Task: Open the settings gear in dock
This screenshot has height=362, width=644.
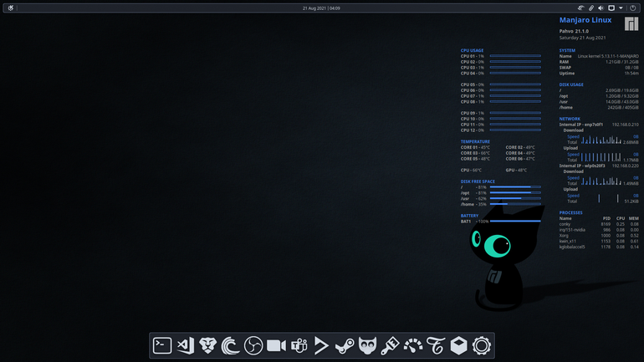Action: [x=482, y=345]
